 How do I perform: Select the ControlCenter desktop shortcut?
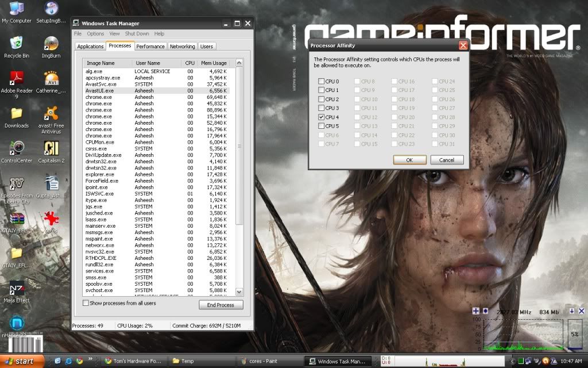coord(17,152)
